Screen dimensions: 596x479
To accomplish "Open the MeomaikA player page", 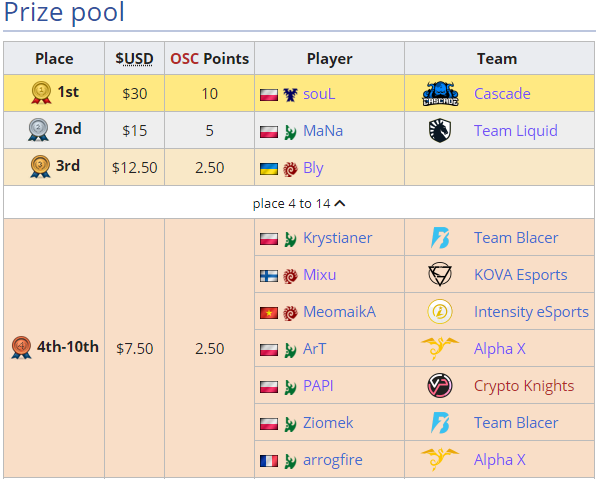I will coord(339,312).
